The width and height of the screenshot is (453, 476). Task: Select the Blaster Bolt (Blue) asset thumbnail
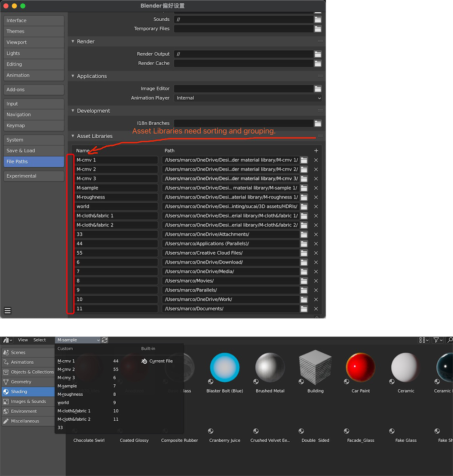point(225,367)
